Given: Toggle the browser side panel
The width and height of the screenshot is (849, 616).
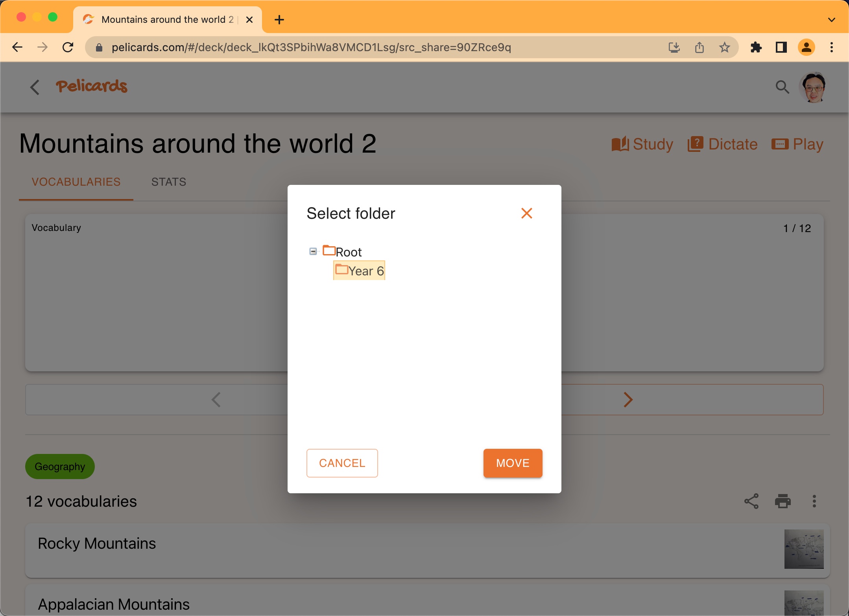Looking at the screenshot, I should click(x=781, y=47).
